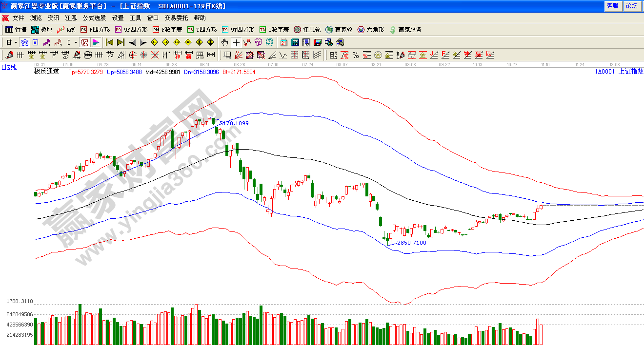Toggle the crosshair cursor button

[x=236, y=42]
